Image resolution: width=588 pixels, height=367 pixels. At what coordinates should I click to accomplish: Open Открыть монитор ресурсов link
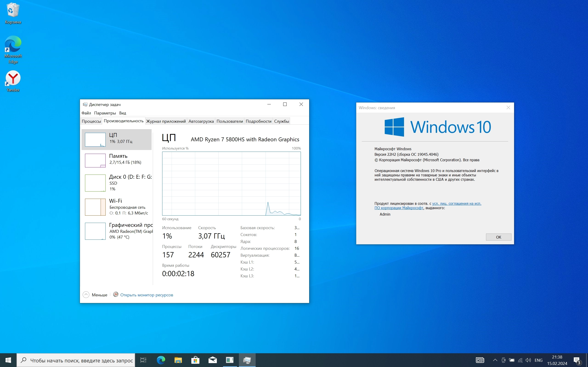(x=147, y=295)
